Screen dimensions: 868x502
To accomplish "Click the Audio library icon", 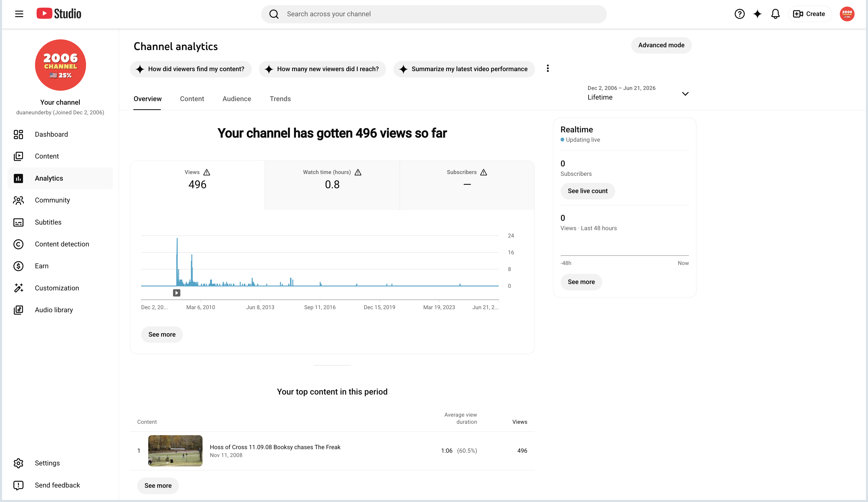I will 18,310.
